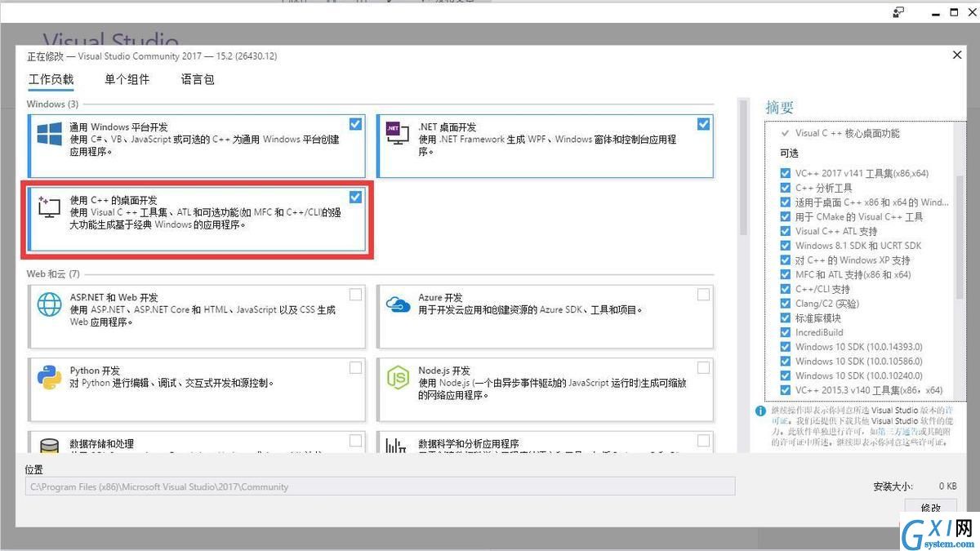Check the Python 开发 workload checkbox
The height and width of the screenshot is (551, 980).
pos(355,367)
